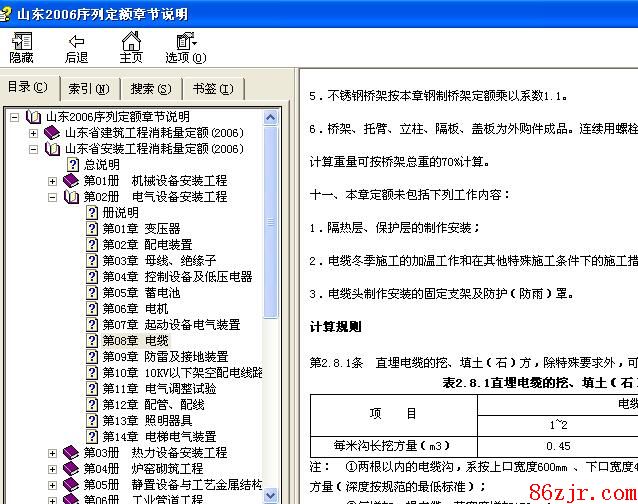The height and width of the screenshot is (504, 638).
Task: Switch to the 搜索 (Search) tab
Action: [x=150, y=89]
